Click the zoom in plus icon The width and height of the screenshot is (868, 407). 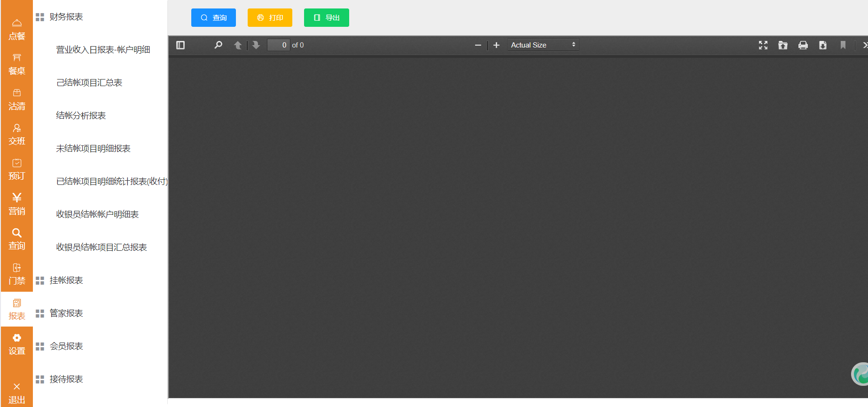(496, 45)
